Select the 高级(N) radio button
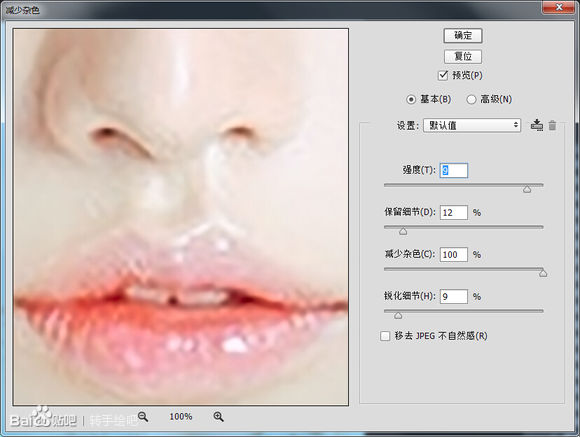The height and width of the screenshot is (437, 580). [x=471, y=100]
